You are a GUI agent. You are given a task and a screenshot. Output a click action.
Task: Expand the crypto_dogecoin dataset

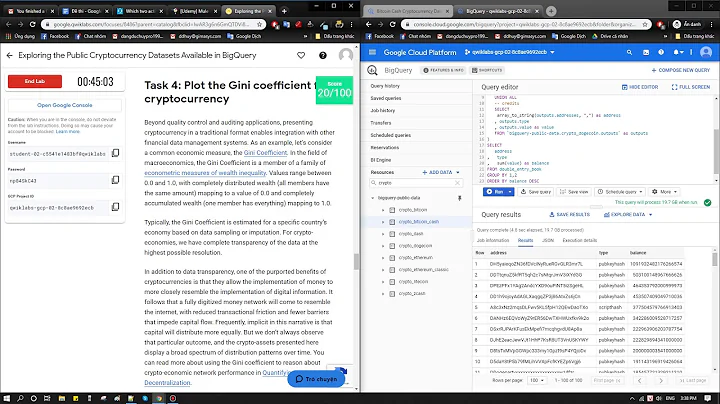point(383,246)
